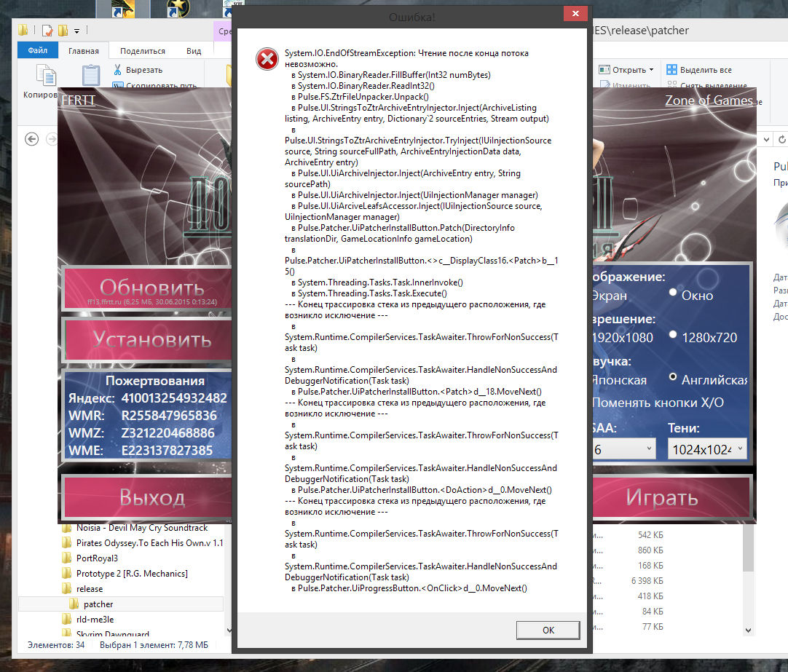The width and height of the screenshot is (788, 672).
Task: Choose the 1280x720 resolution option
Action: click(673, 335)
